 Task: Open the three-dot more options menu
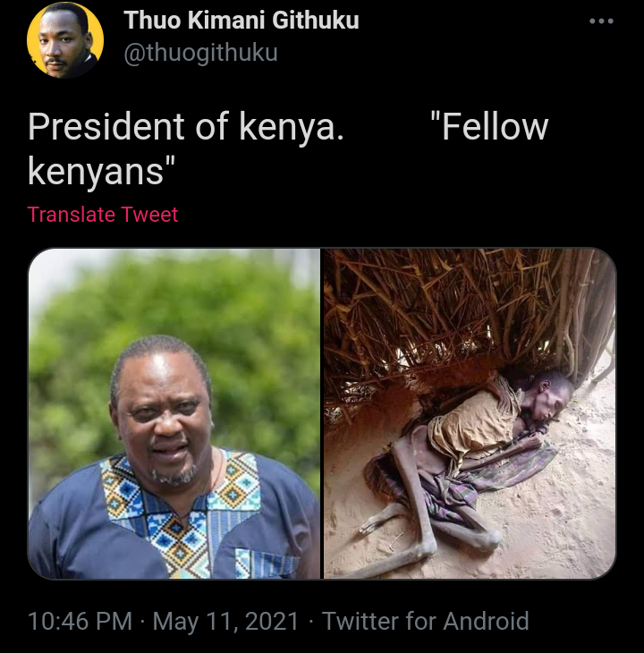(601, 21)
